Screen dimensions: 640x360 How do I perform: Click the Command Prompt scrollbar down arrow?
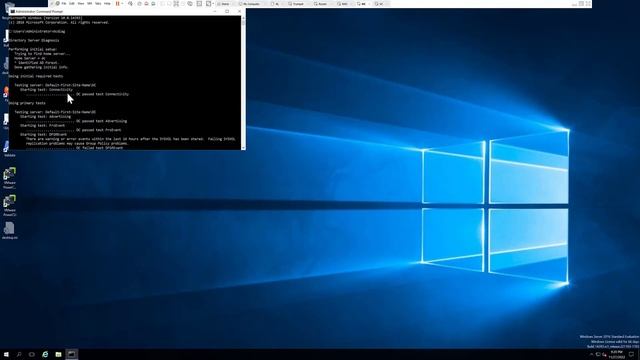click(x=243, y=148)
